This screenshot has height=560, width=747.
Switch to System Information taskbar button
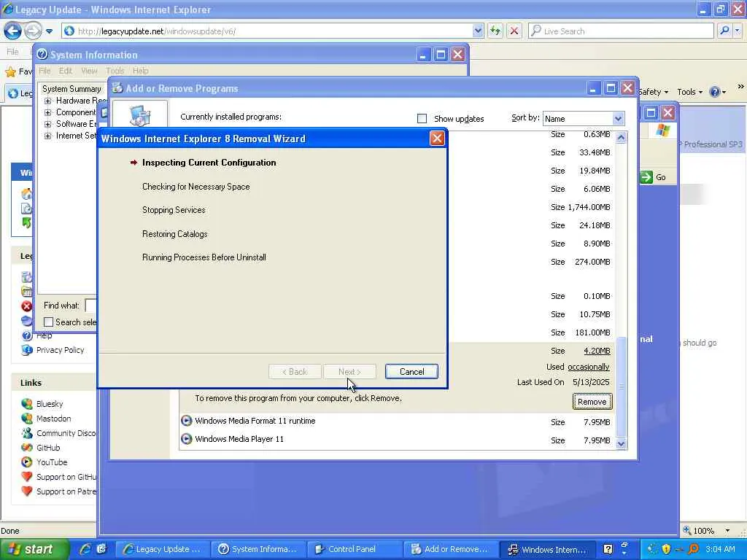pyautogui.click(x=258, y=549)
